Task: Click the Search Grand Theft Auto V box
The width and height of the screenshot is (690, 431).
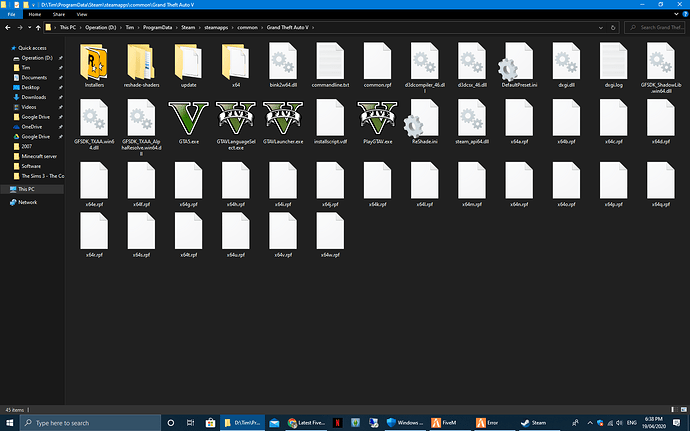Action: pyautogui.click(x=656, y=27)
